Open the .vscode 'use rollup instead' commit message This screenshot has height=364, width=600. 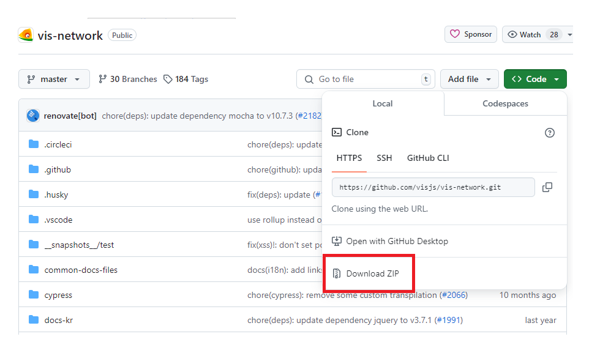pyautogui.click(x=284, y=220)
